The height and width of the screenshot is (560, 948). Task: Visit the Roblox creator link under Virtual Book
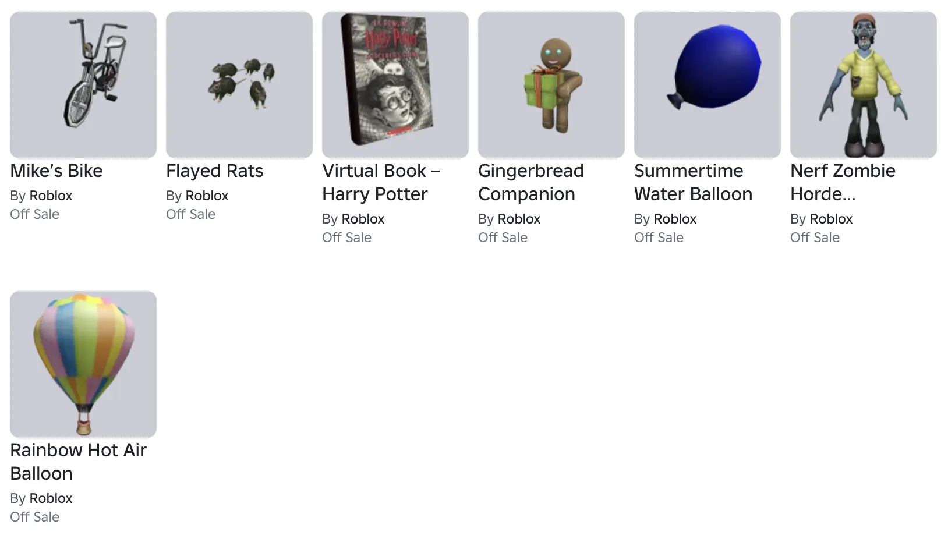(x=363, y=219)
